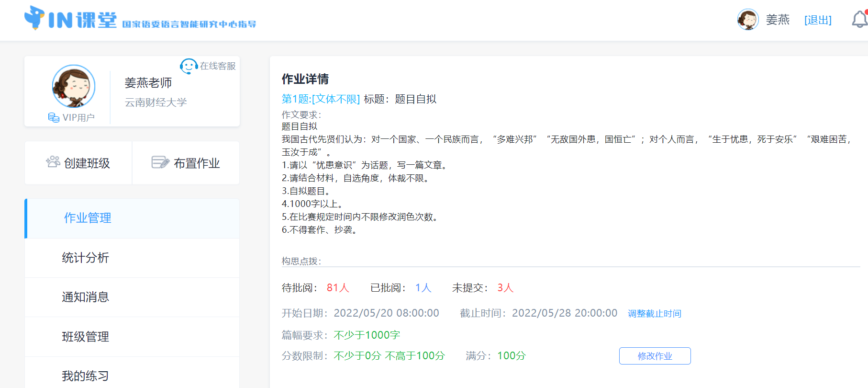Select 班级管理 from the sidebar
Screen dimensions: 868x388
point(86,337)
